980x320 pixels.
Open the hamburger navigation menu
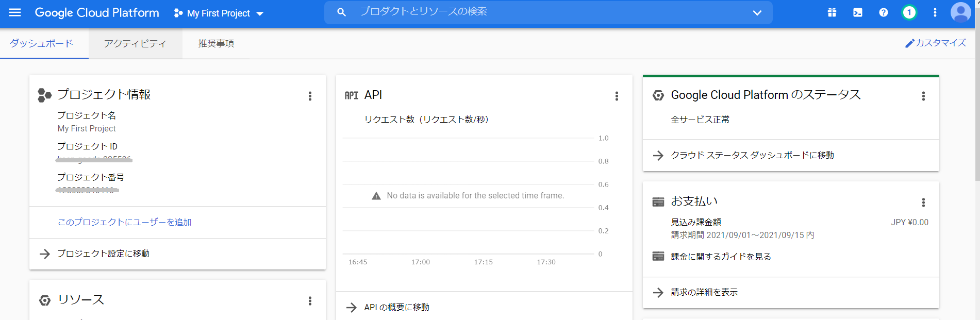15,12
